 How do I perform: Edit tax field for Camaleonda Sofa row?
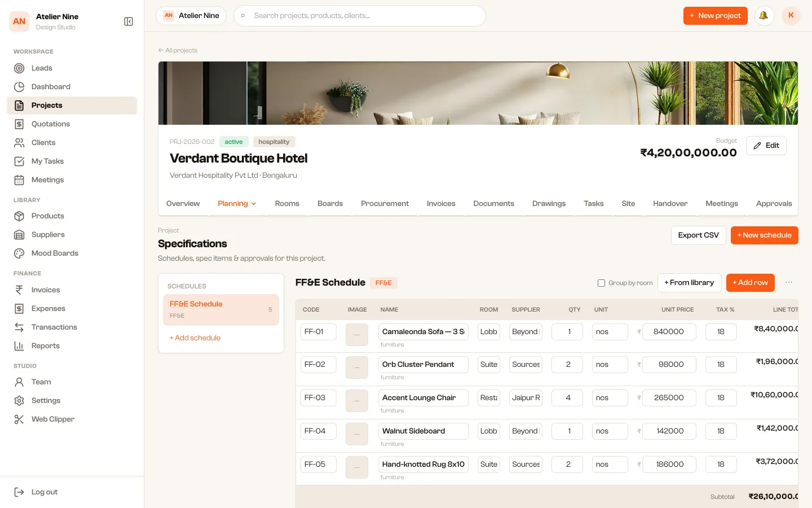pyautogui.click(x=721, y=332)
